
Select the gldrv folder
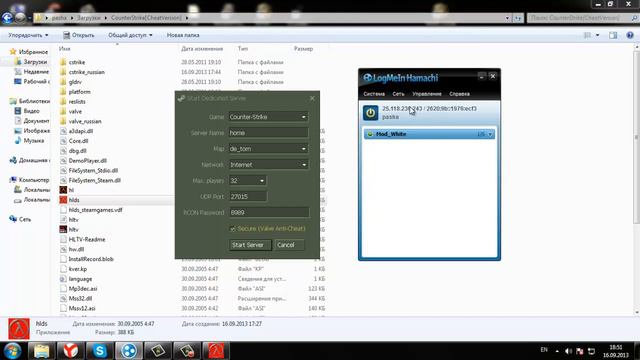tap(75, 82)
